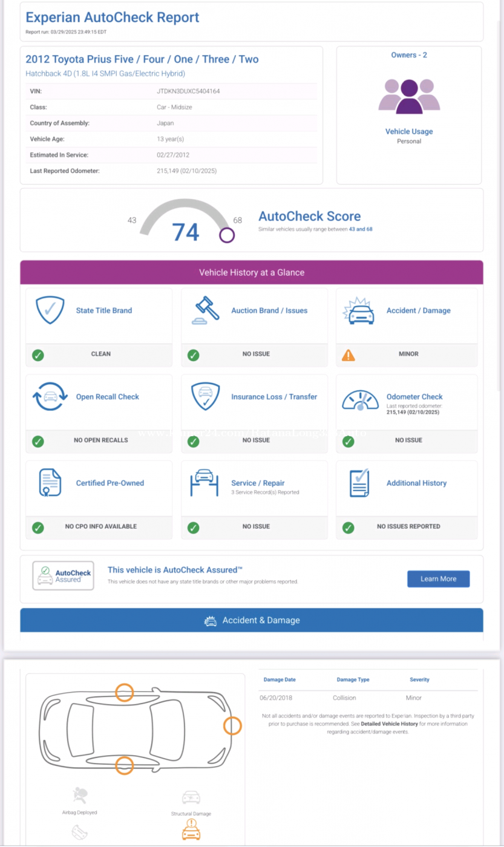Click the State Title Brand shield icon

(50, 311)
